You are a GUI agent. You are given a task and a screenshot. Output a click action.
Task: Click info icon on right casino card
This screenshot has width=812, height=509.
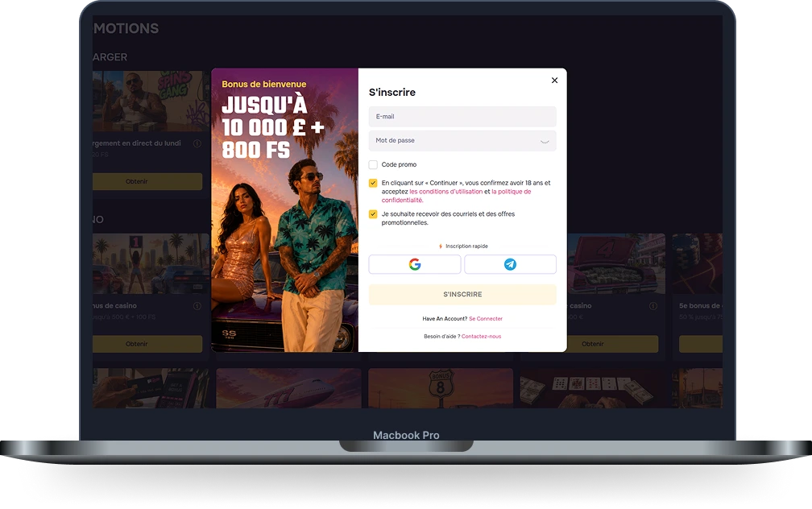pyautogui.click(x=653, y=306)
